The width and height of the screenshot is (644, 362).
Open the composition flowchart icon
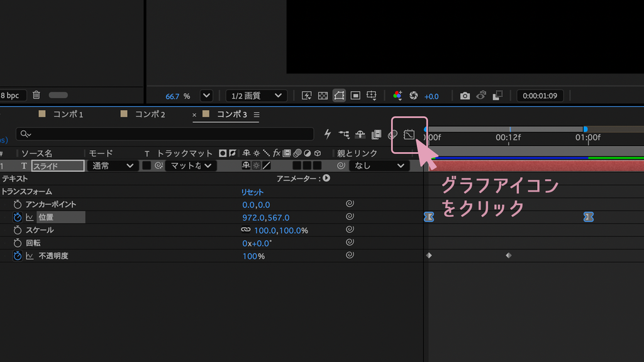pos(344,134)
